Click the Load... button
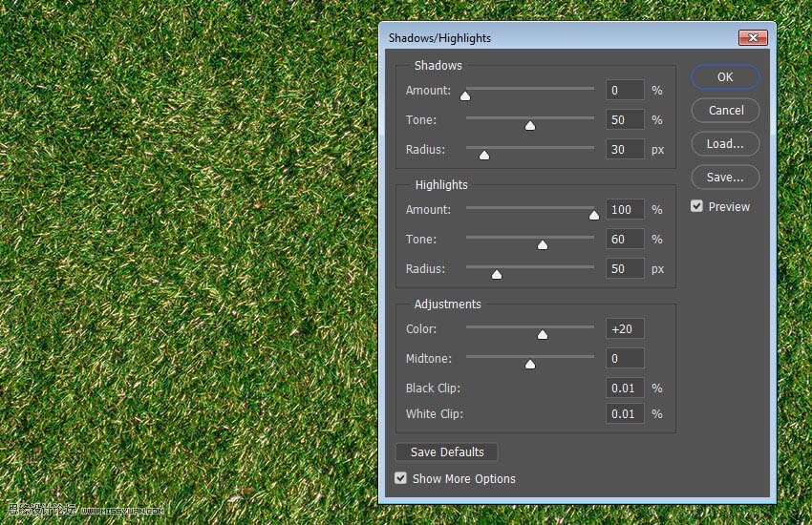This screenshot has height=525, width=812. pos(725,144)
